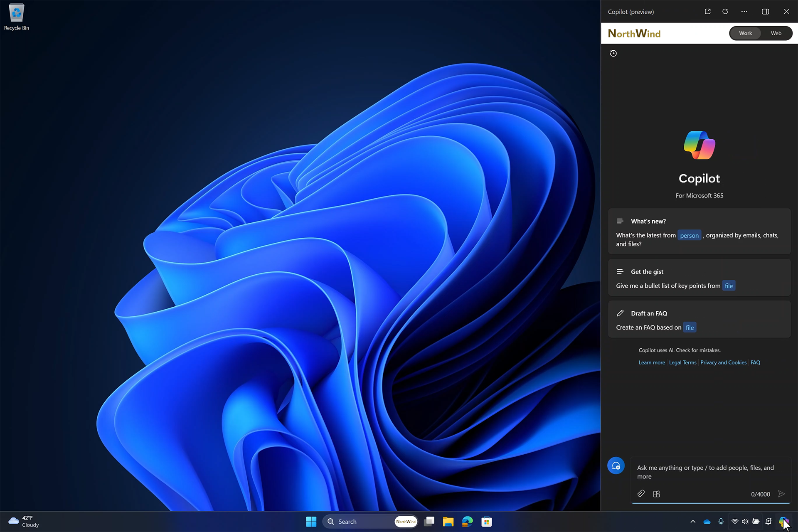Viewport: 798px width, 532px height.
Task: Open pop-out Copilot window icon
Action: 708,11
